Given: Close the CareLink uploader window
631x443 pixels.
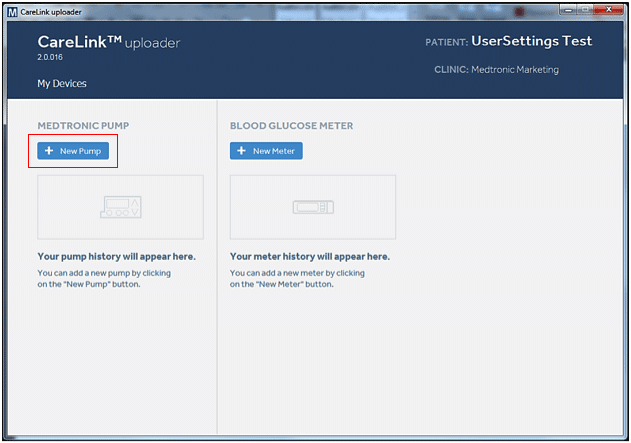Looking at the screenshot, I should tap(608, 10).
